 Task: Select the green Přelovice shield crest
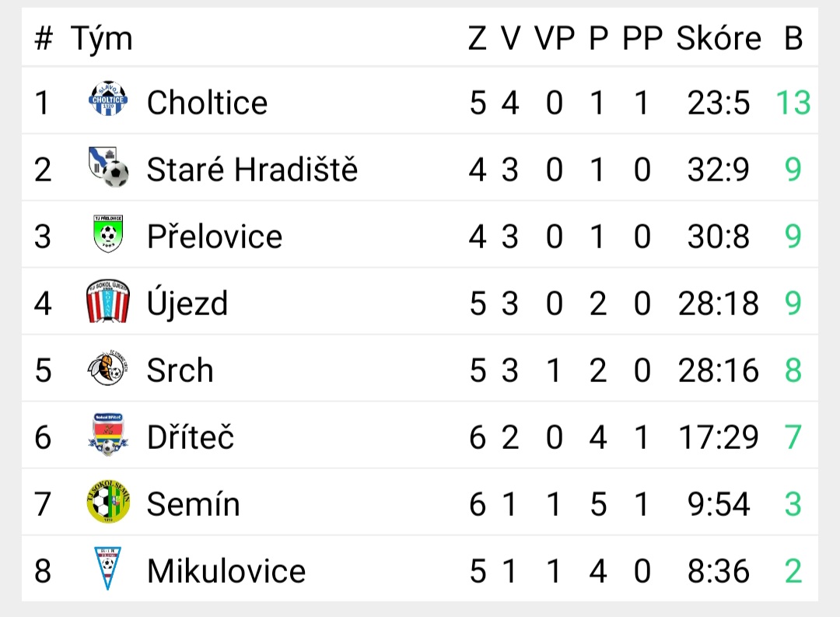[107, 233]
